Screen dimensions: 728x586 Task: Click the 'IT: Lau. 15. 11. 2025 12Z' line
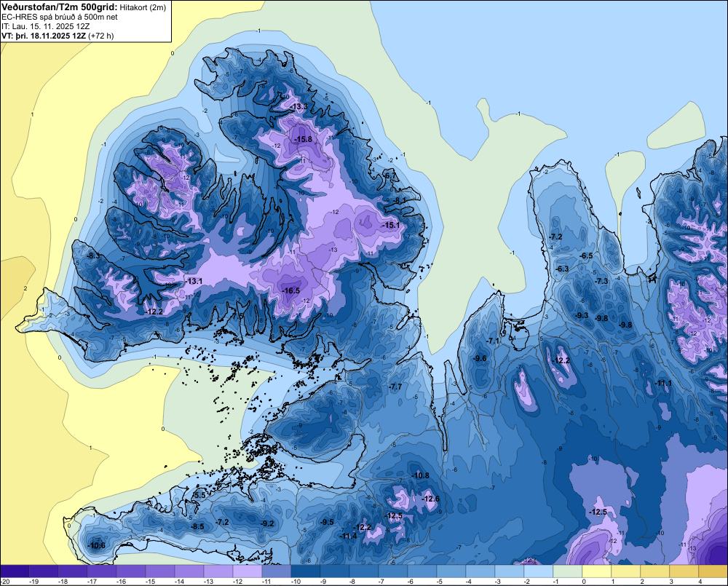coord(45,26)
